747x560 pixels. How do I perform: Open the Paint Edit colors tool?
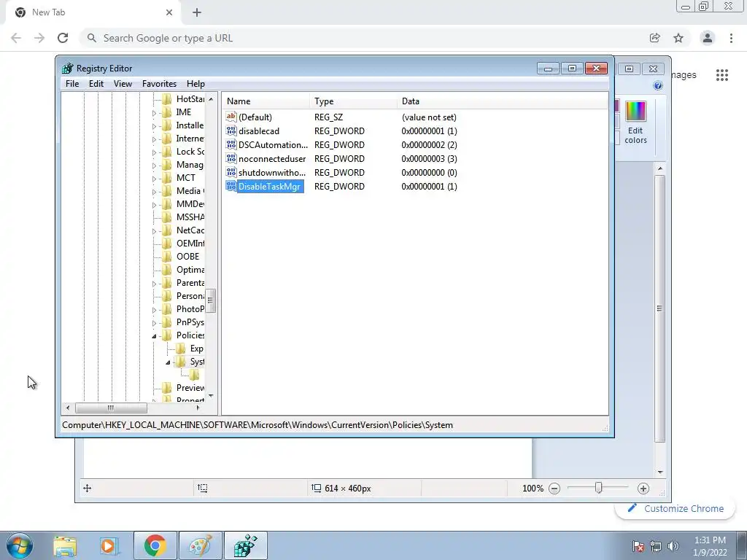point(635,122)
